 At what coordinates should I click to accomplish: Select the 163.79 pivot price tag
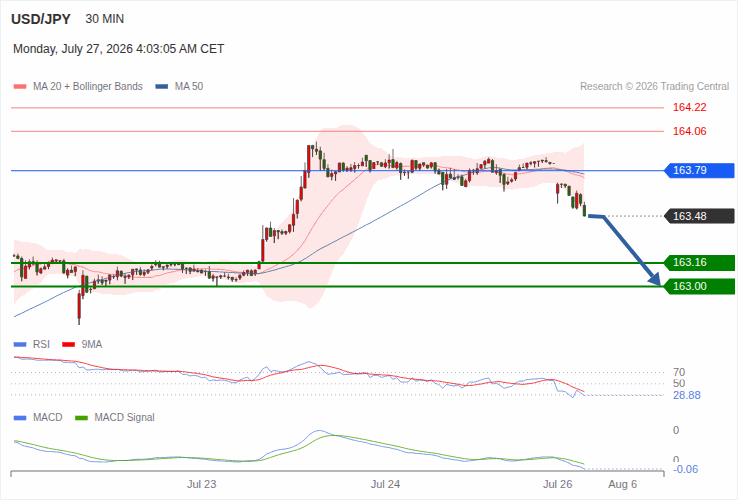[699, 170]
